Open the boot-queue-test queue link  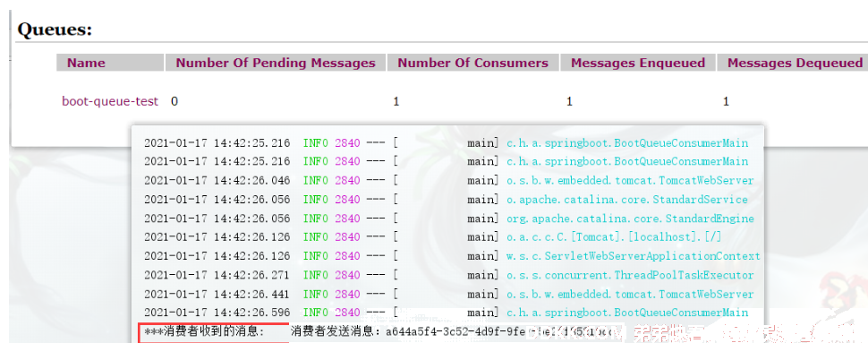point(109,101)
